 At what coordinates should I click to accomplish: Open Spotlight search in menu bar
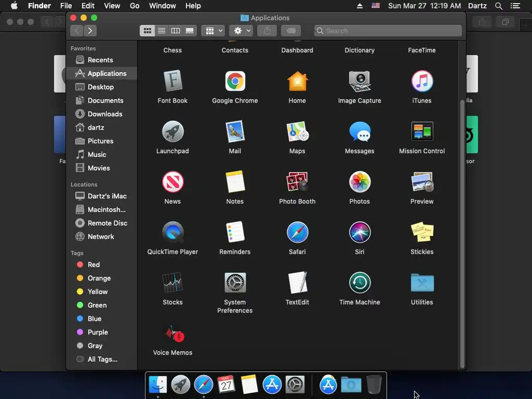point(498,6)
